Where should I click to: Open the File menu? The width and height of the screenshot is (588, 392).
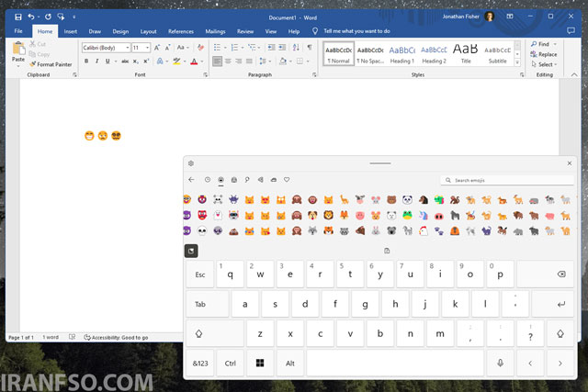point(18,31)
